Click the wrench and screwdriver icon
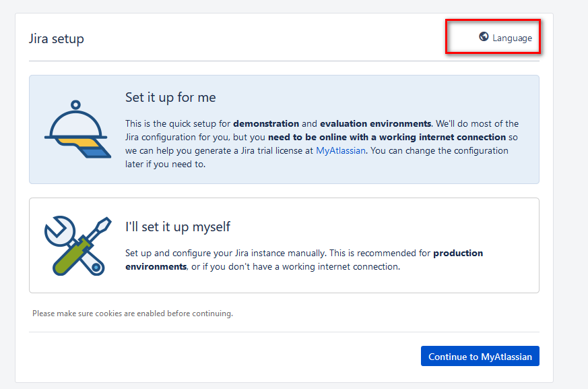Viewport: 588px width, 389px height. (77, 245)
